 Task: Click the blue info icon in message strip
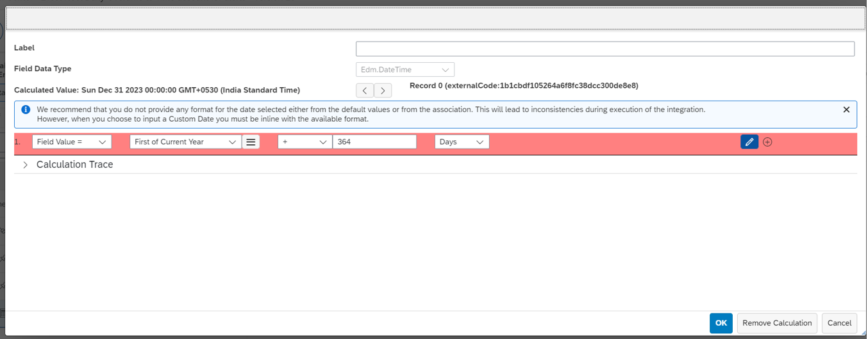[26, 110]
